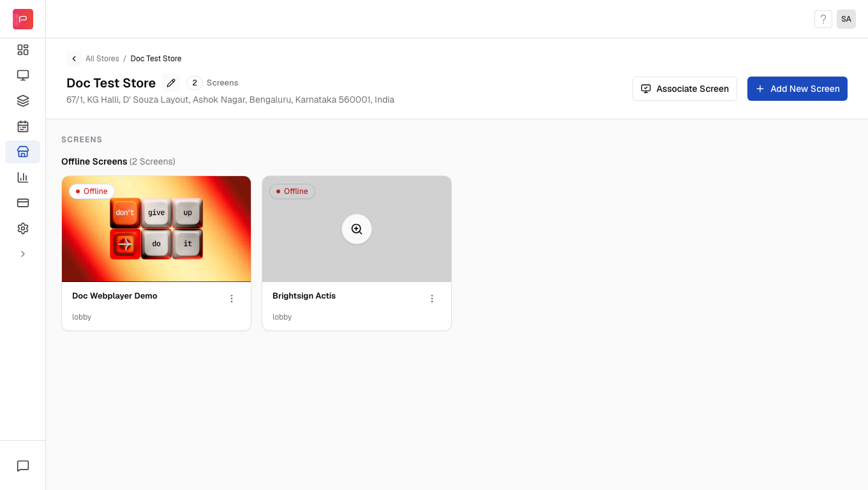Click the Doc Webplayer Demo title

tap(115, 296)
